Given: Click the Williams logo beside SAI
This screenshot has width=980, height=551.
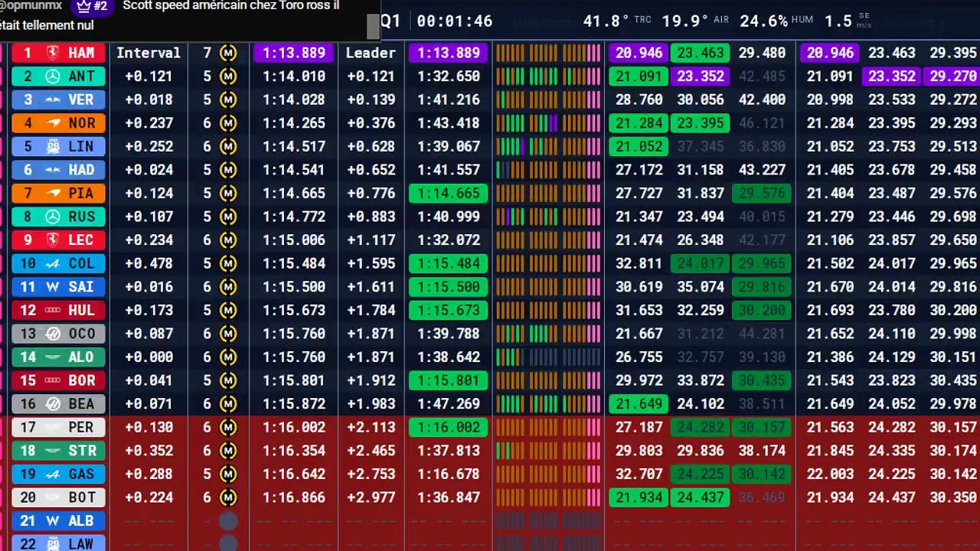Looking at the screenshot, I should [x=53, y=287].
